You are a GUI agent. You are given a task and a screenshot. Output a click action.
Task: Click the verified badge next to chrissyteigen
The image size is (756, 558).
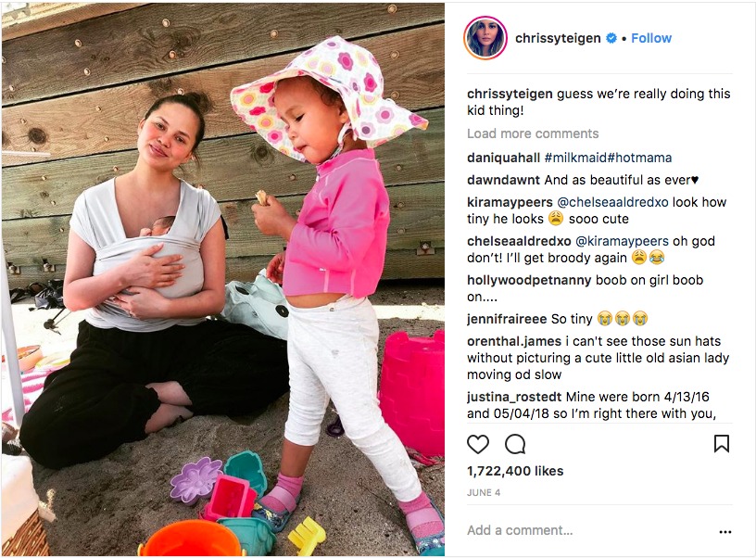pos(611,38)
